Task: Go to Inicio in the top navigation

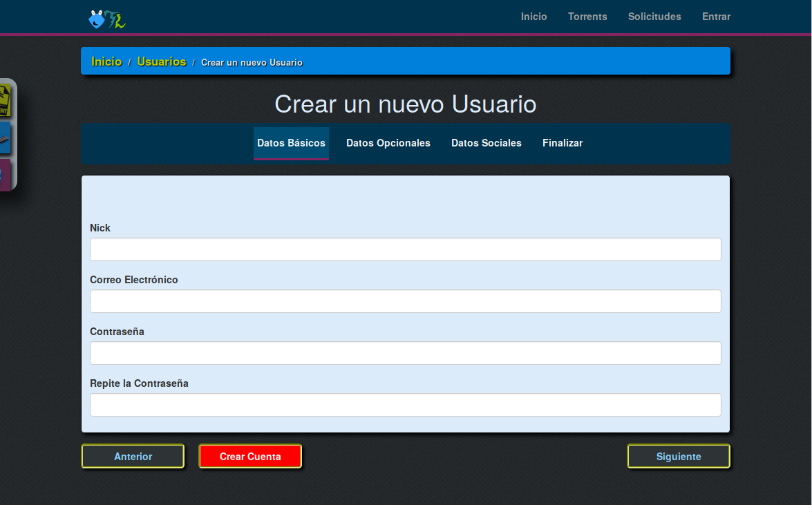Action: (x=534, y=17)
